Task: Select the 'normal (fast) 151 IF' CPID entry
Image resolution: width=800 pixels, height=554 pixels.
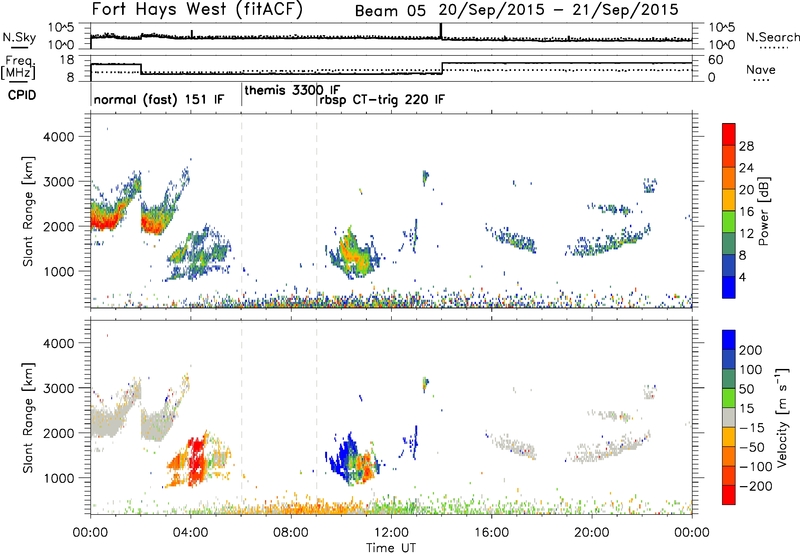Action: (159, 99)
